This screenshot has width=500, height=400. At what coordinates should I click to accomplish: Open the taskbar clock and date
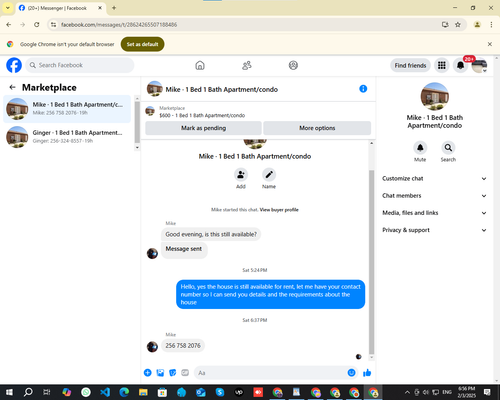click(467, 392)
